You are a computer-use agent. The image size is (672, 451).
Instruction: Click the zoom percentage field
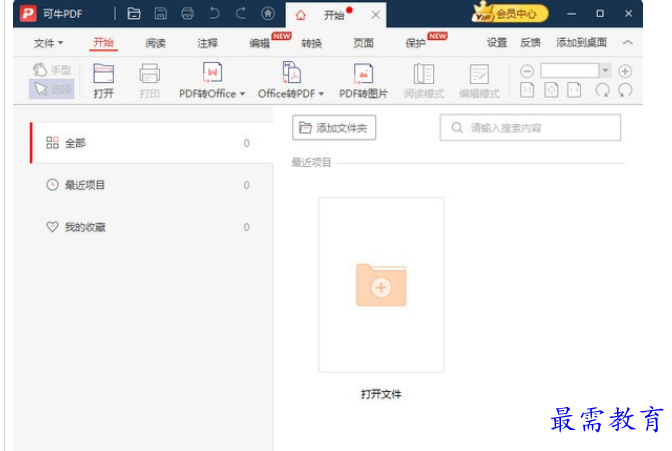point(570,70)
